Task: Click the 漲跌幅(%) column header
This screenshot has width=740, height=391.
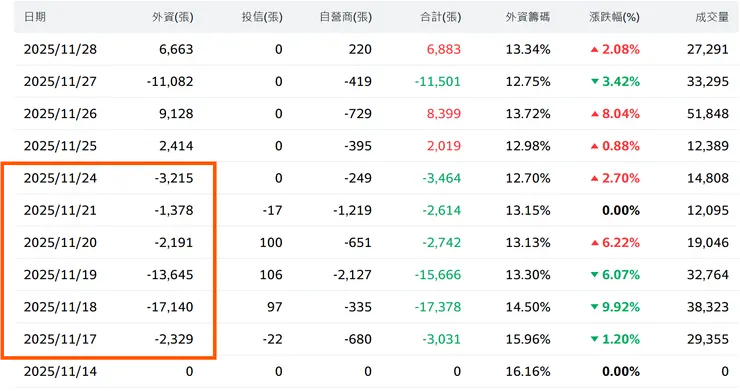Action: (x=614, y=17)
